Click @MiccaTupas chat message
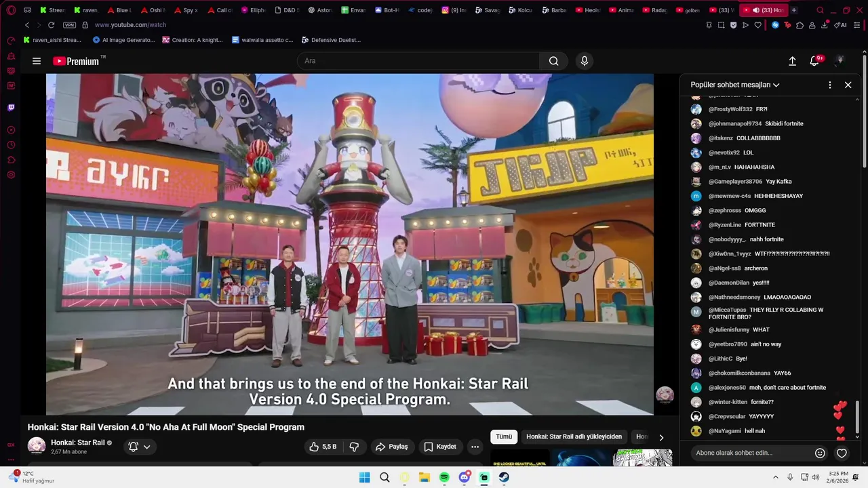Viewport: 868px width, 488px height. (x=770, y=313)
